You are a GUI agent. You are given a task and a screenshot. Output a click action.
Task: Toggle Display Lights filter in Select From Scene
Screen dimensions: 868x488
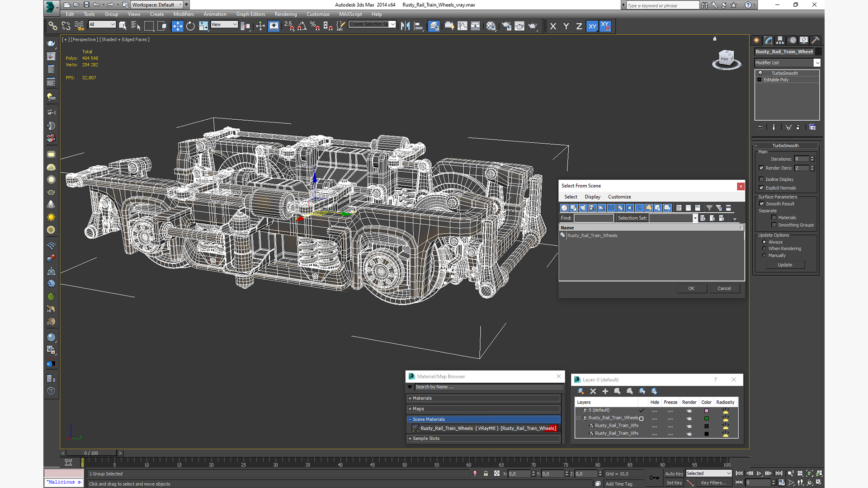[583, 208]
